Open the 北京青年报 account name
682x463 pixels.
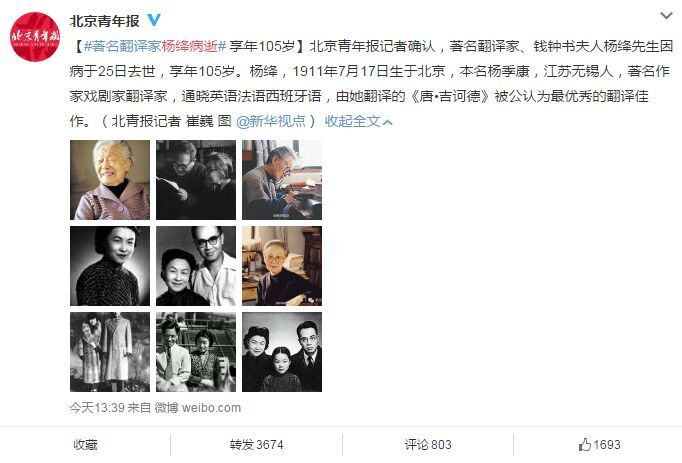[104, 20]
